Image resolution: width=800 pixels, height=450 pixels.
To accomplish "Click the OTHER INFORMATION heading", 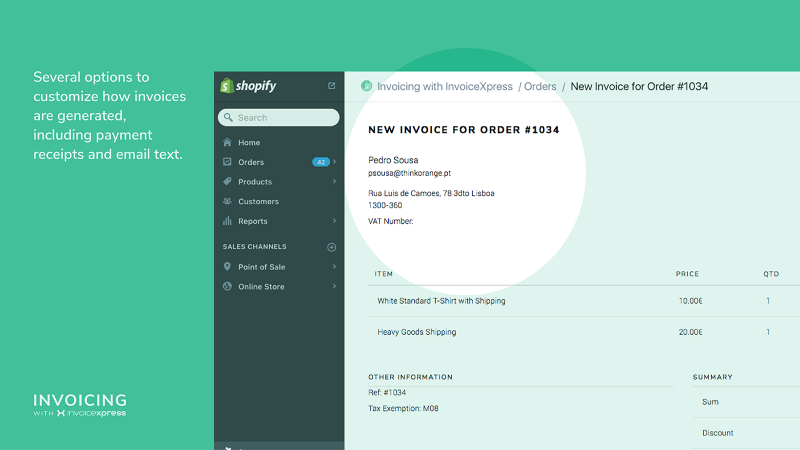I will coord(410,377).
